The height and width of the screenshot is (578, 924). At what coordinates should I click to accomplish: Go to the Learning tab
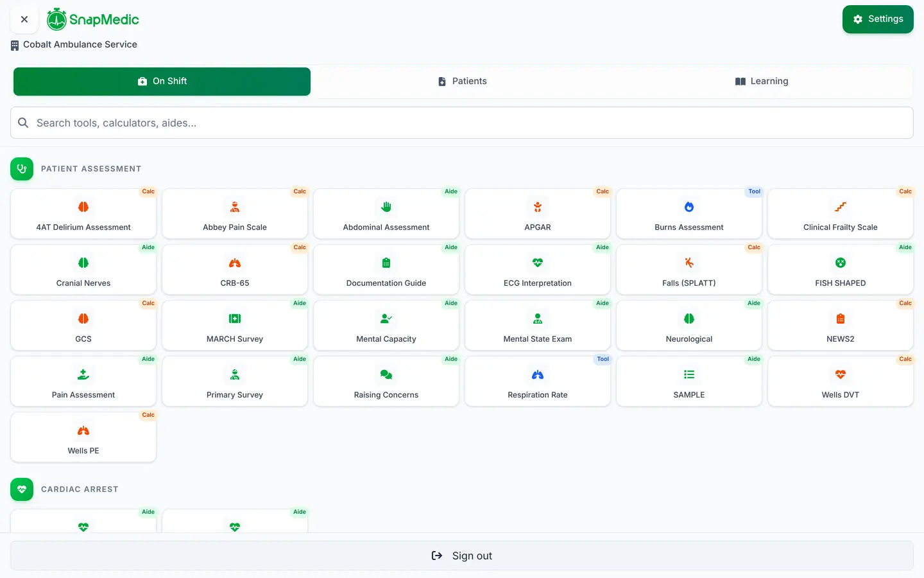[x=762, y=82]
